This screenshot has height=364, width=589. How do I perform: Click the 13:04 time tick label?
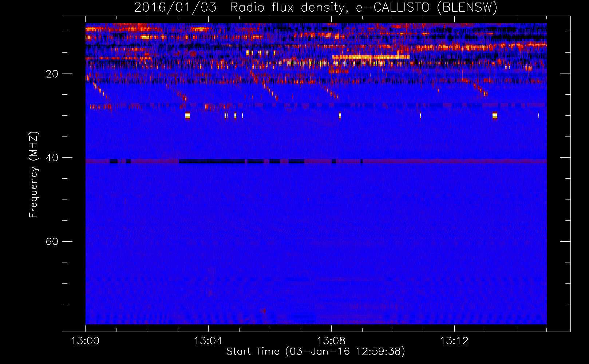(x=208, y=341)
